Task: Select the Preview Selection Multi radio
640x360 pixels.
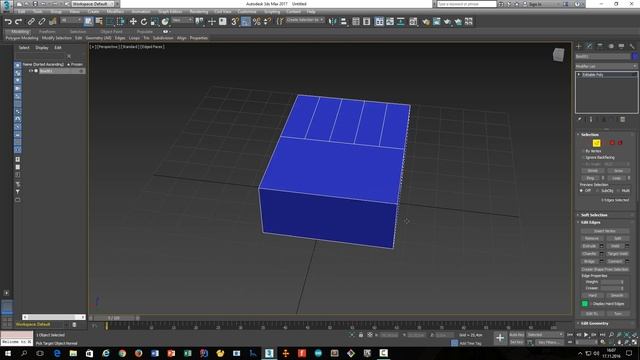Action: tap(618, 191)
